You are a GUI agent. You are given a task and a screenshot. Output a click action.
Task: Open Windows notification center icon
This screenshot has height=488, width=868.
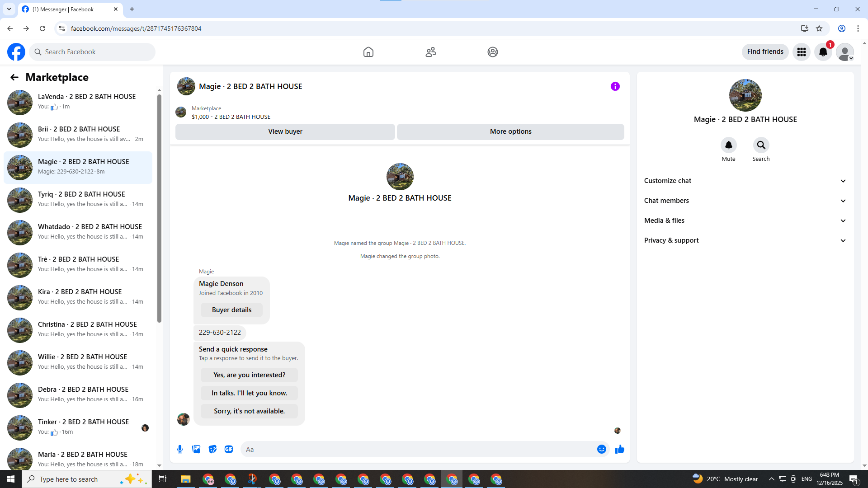pos(854,479)
